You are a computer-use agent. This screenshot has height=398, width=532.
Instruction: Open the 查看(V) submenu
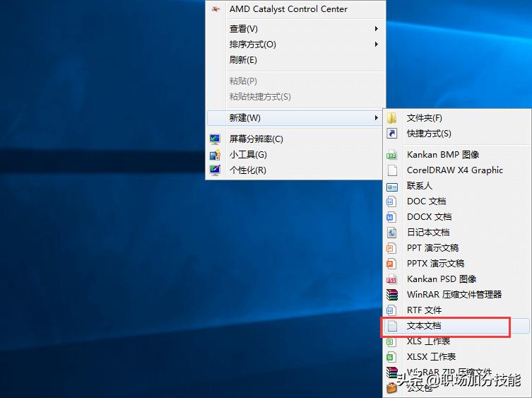295,29
